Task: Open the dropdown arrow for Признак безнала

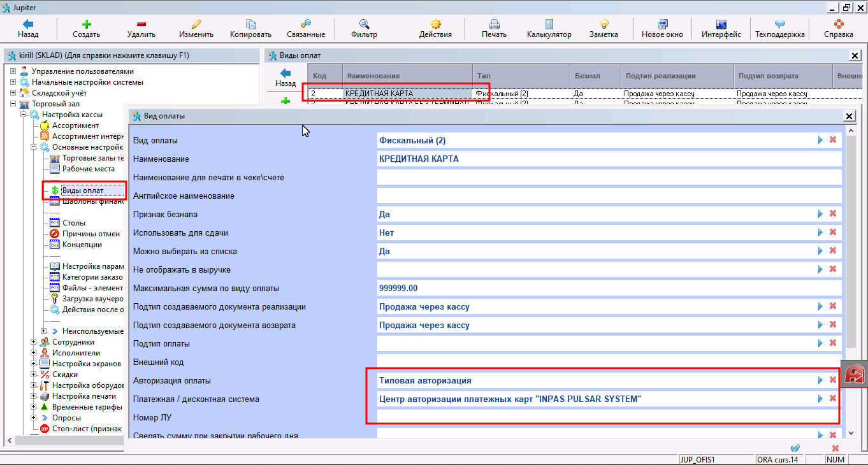Action: coord(821,214)
